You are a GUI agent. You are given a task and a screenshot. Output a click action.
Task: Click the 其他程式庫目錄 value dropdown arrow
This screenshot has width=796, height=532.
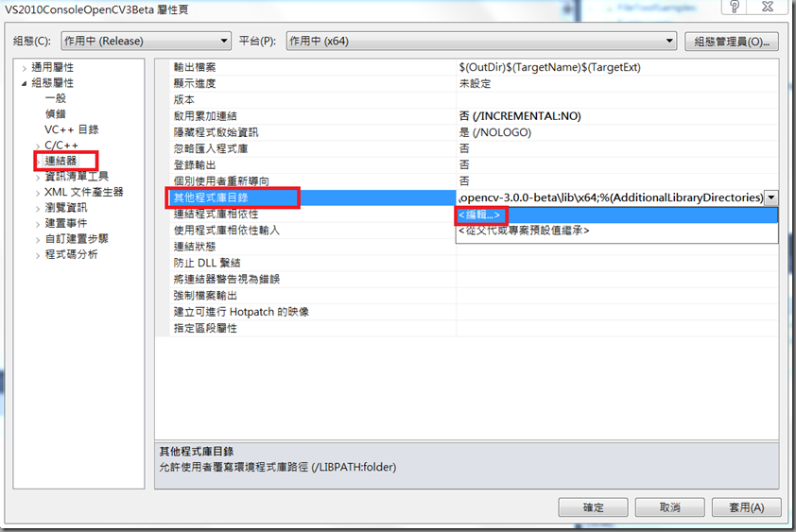pyautogui.click(x=771, y=197)
